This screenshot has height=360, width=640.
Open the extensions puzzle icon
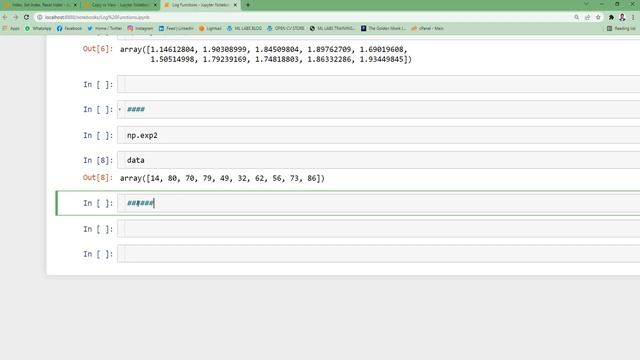click(611, 17)
